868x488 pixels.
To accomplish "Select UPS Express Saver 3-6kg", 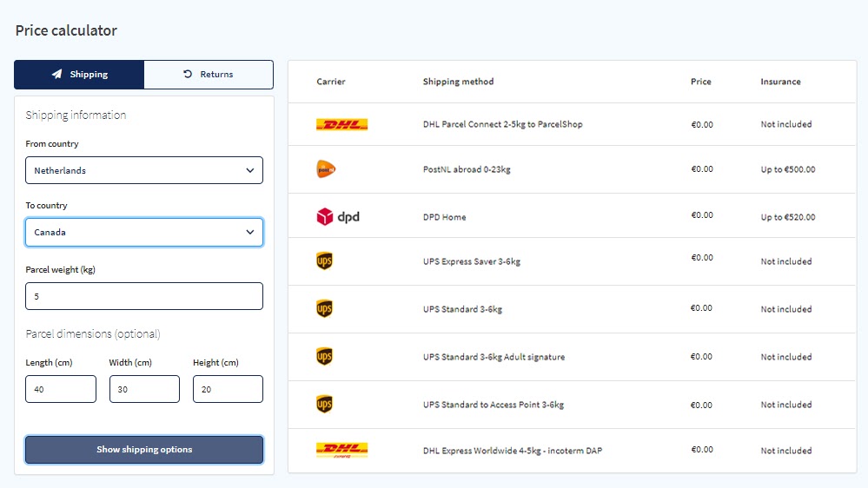I will pyautogui.click(x=472, y=261).
